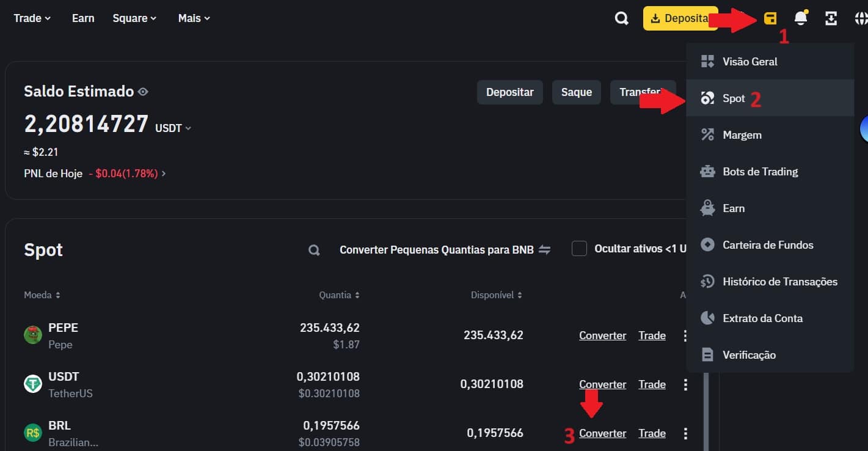
Task: Click the Margem percent icon
Action: 707,134
